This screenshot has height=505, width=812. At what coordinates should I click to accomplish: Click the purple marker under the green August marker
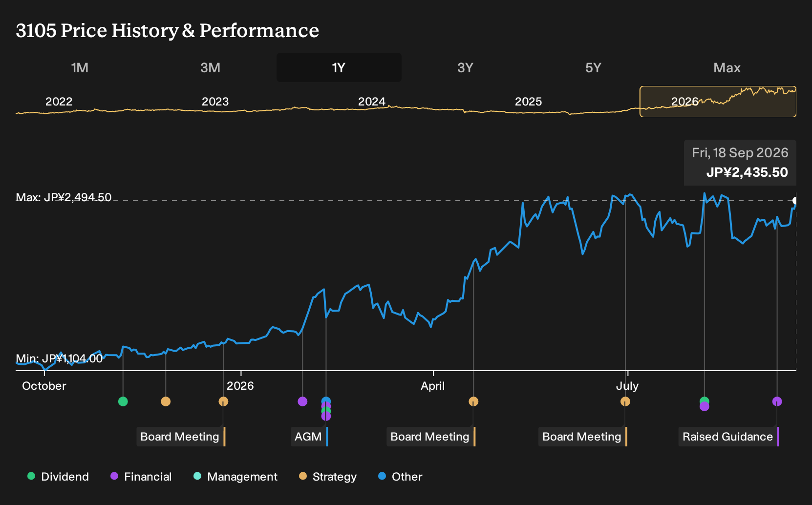click(704, 407)
